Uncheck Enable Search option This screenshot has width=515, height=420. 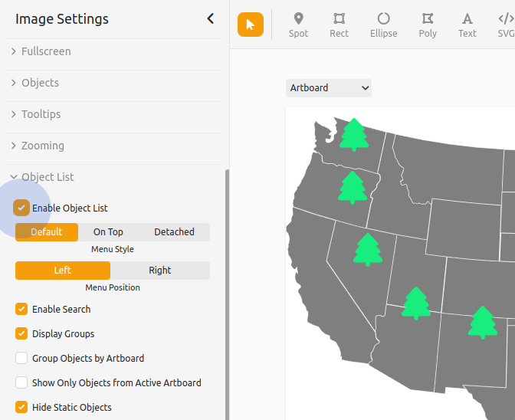pos(21,309)
